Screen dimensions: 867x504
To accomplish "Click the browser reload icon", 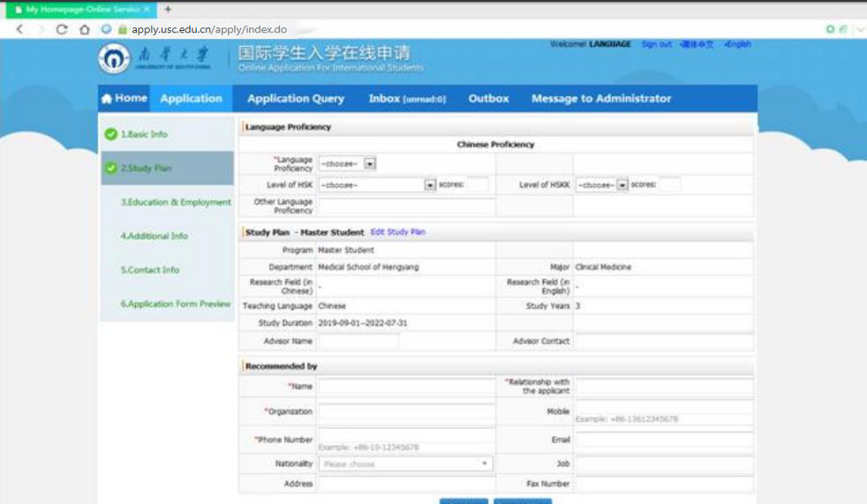I will coord(62,29).
